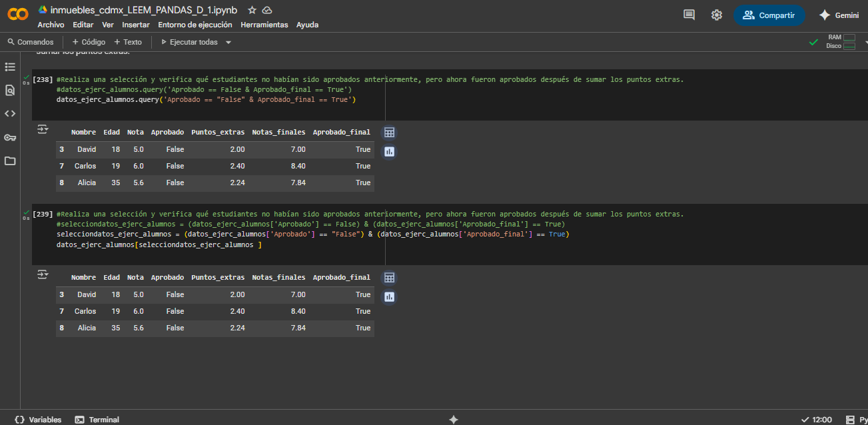Expand the dropdown arrow next to Ejecutar todas
This screenshot has width=868, height=425.
[x=228, y=42]
